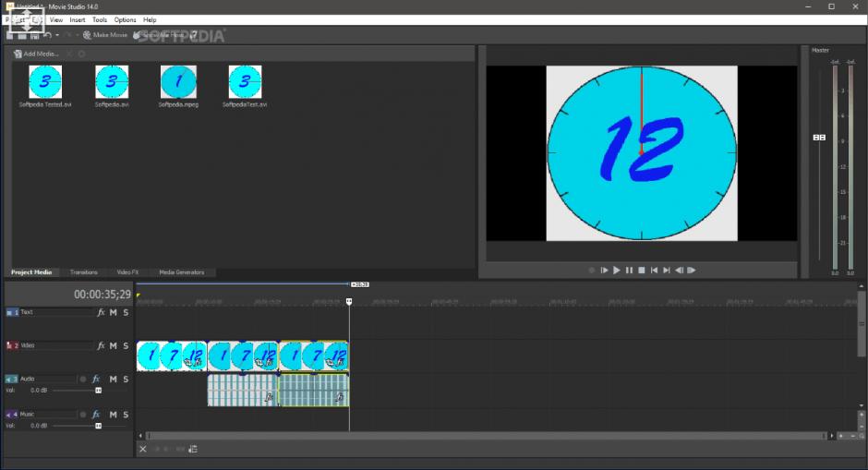Click the master volume fader handle
868x470 pixels.
(819, 138)
